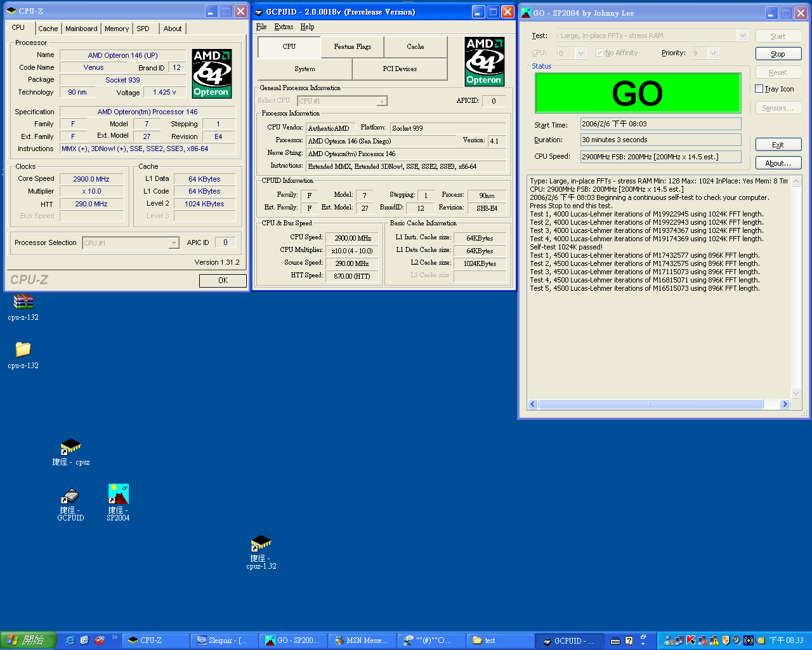Image resolution: width=812 pixels, height=650 pixels.
Task: Switch to GO - SP2004 taskbar button
Action: [294, 640]
